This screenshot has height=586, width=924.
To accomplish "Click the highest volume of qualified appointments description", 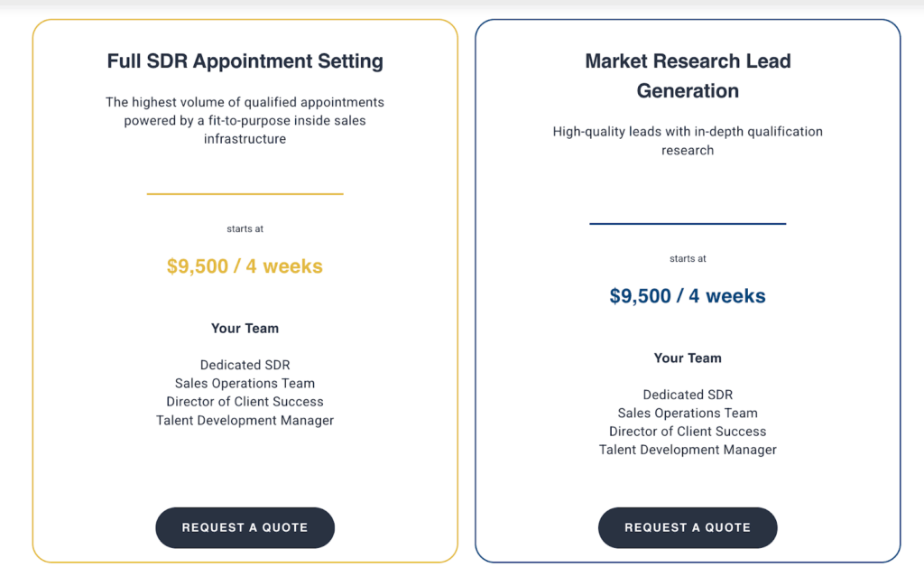I will click(x=245, y=120).
